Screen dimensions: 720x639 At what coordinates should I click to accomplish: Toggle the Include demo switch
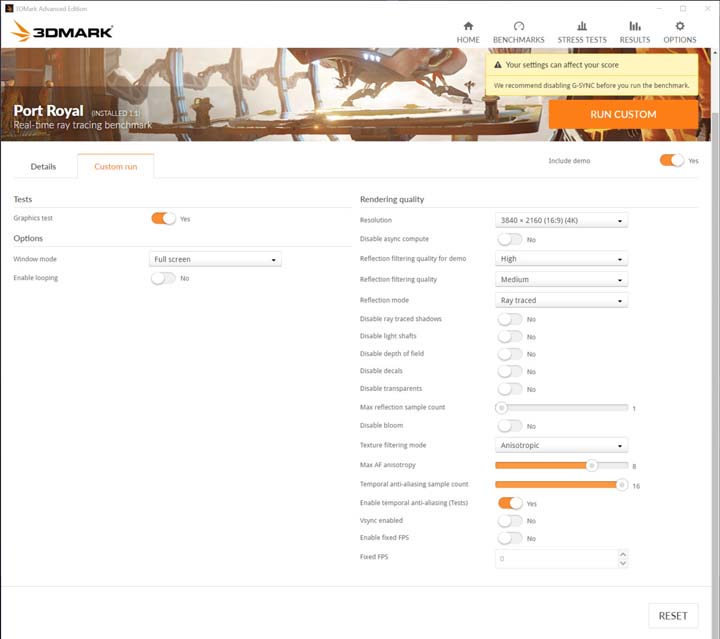(672, 160)
